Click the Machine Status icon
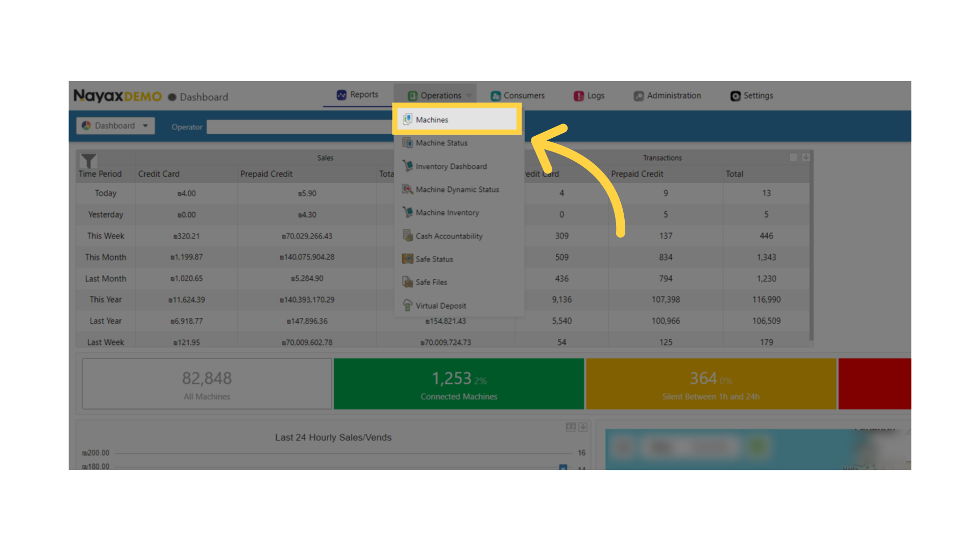The width and height of the screenshot is (980, 551). pos(407,143)
